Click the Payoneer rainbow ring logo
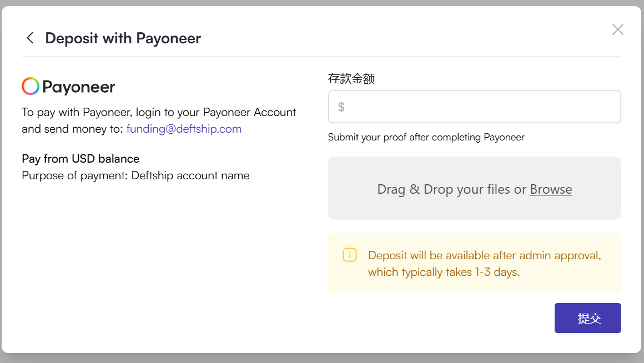644x363 pixels. (x=31, y=86)
